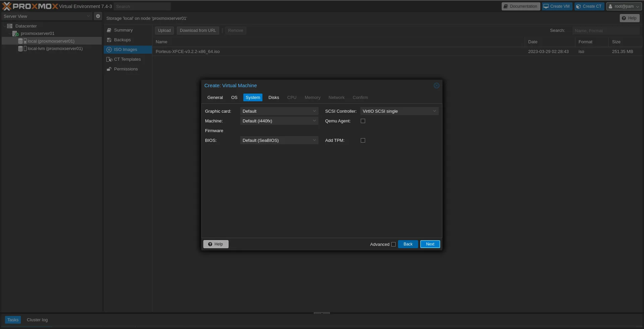Screen dimensions: 644x329
Task: Expand the SCSI Controller dropdown
Action: (x=399, y=111)
